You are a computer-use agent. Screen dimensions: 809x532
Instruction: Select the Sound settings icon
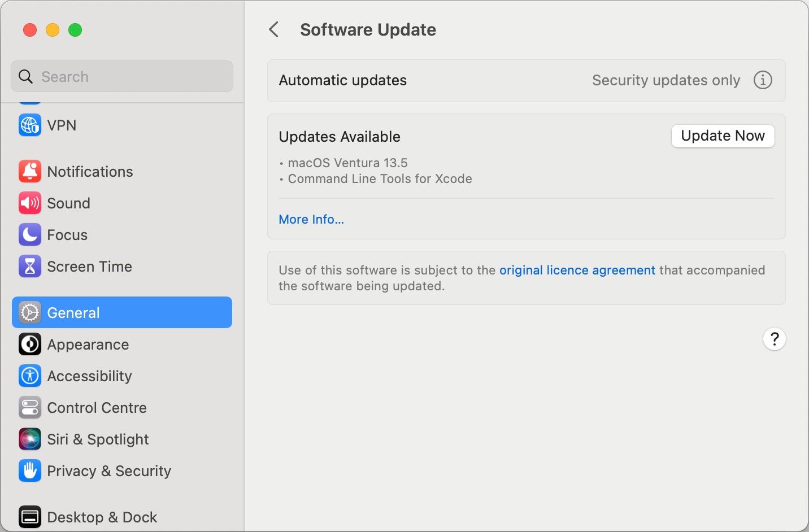coord(29,203)
